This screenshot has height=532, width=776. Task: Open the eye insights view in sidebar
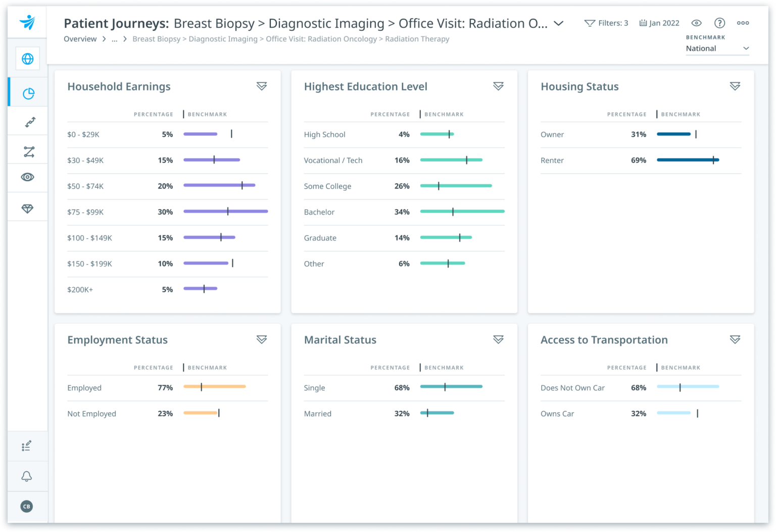29,177
